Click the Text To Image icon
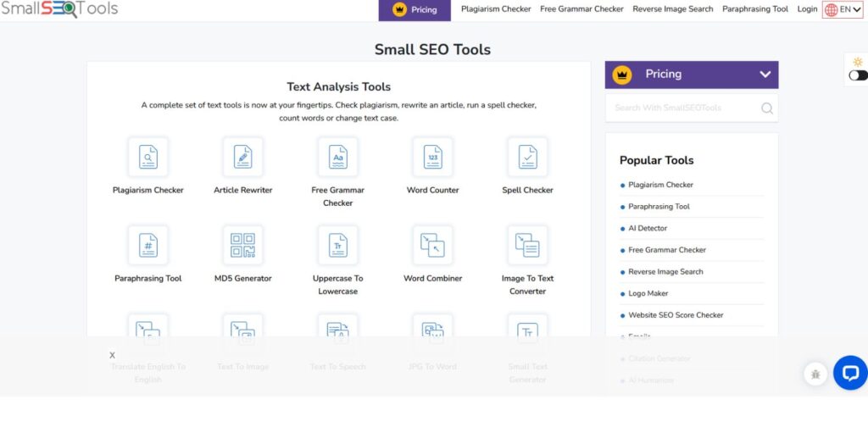Image resolution: width=868 pixels, height=444 pixels. coord(243,332)
